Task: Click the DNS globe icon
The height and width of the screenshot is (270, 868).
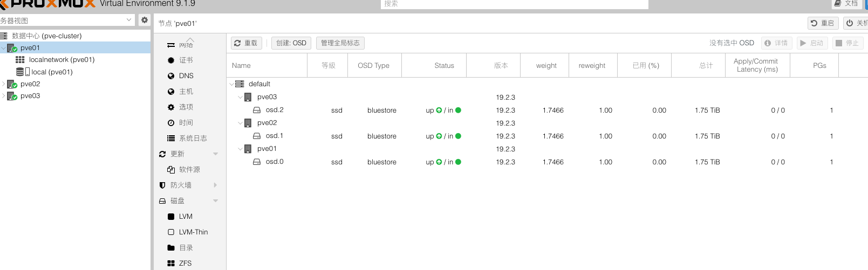Action: [x=171, y=76]
